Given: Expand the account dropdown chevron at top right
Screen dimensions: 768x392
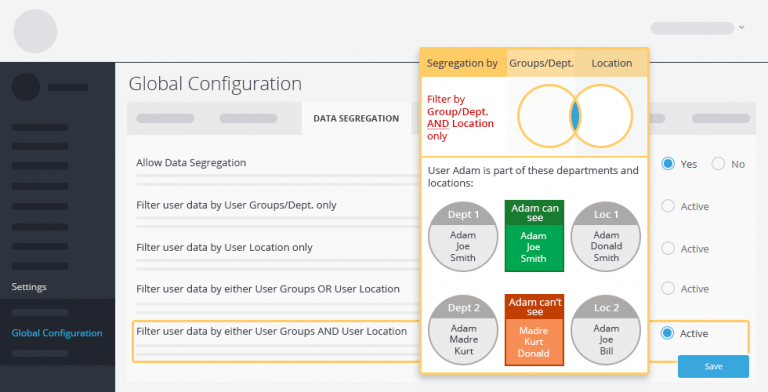Looking at the screenshot, I should 742,27.
